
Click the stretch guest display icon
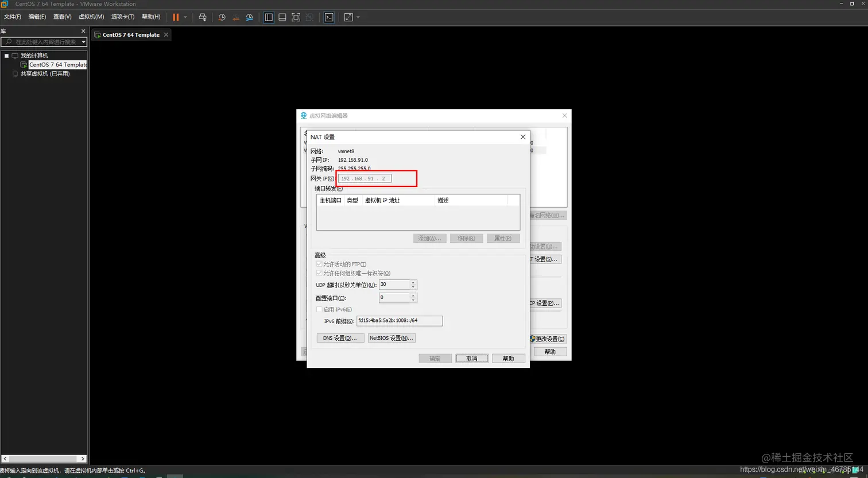348,17
